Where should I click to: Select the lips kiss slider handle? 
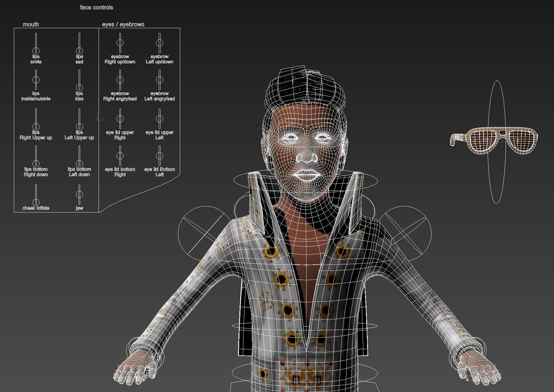point(79,88)
